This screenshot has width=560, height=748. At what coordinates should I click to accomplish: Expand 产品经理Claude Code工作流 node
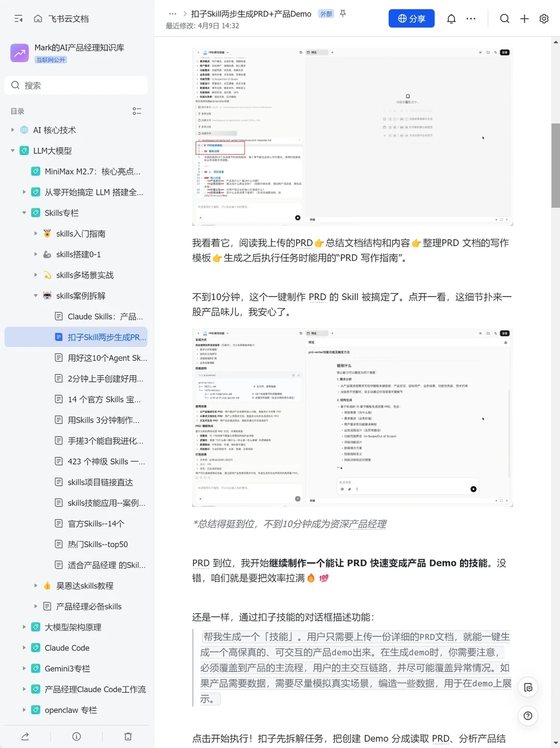pyautogui.click(x=24, y=689)
